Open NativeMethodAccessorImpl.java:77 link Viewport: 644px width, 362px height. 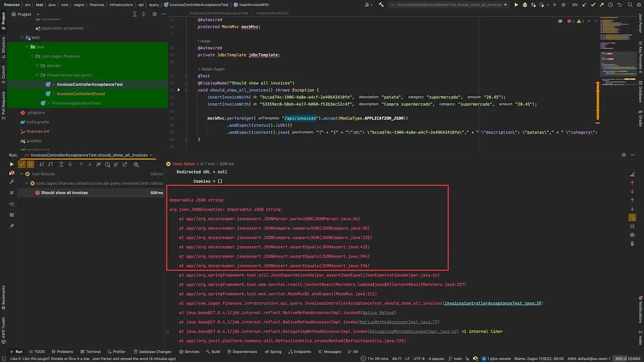[x=399, y=322]
